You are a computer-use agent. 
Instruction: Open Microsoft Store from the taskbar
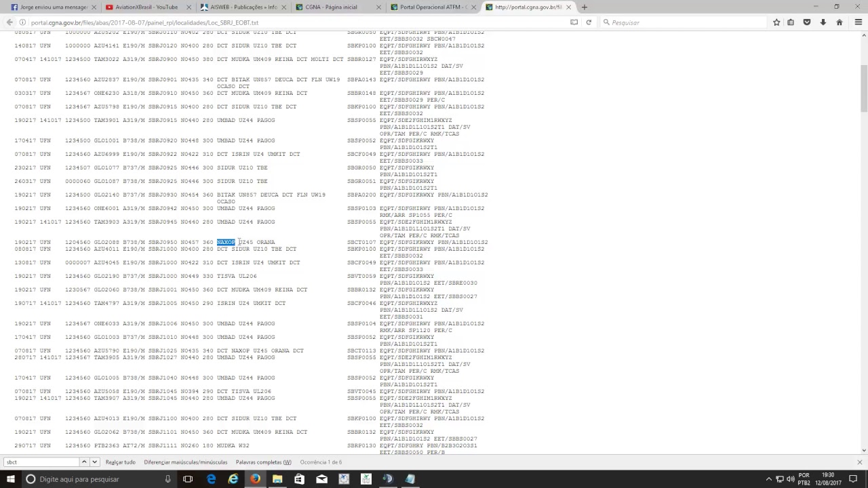coord(299,479)
